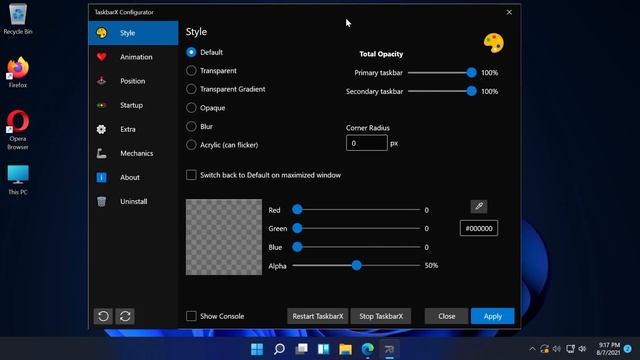The height and width of the screenshot is (360, 640).
Task: Click the paint palette icon at top right
Action: click(x=493, y=43)
